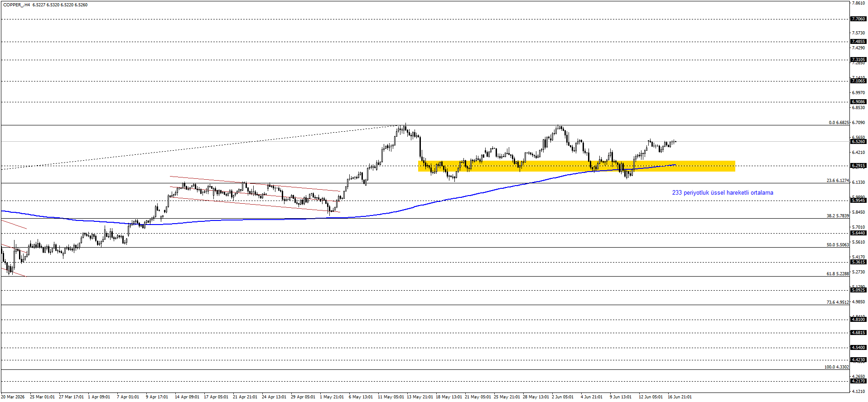Image resolution: width=868 pixels, height=402 pixels.
Task: Click the 6.7090 price scale value
Action: pyautogui.click(x=859, y=123)
